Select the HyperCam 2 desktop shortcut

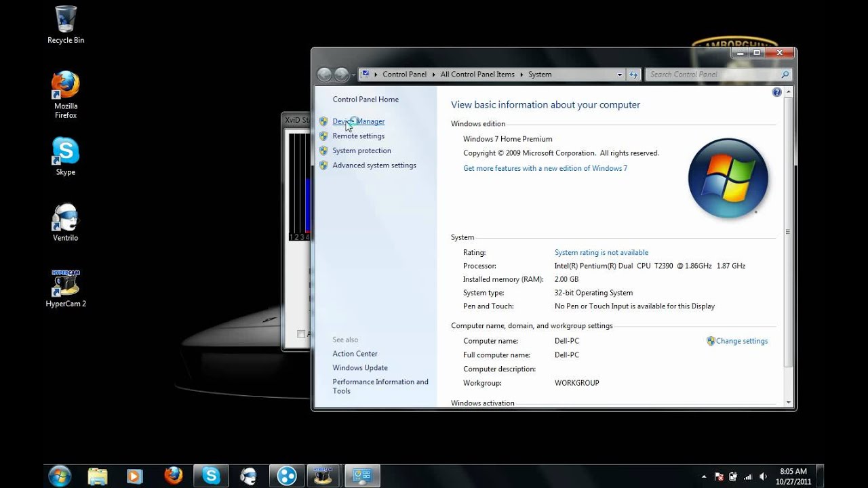tap(66, 289)
